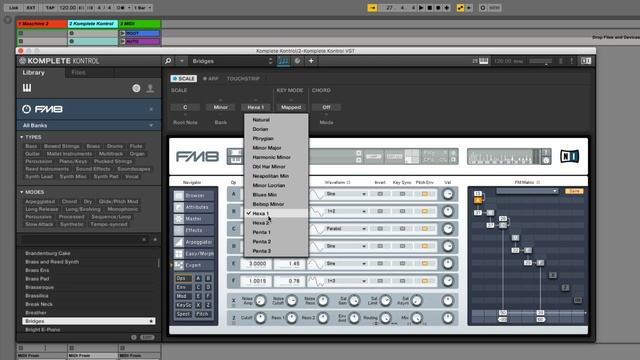The width and height of the screenshot is (640, 360).
Task: Switch to the Files tab
Action: [78, 73]
